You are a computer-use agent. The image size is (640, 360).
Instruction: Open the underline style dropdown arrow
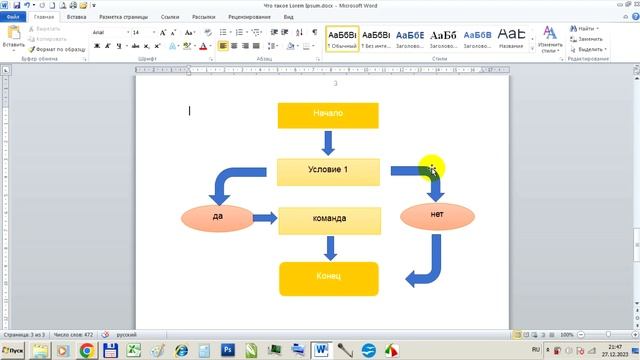[x=126, y=46]
